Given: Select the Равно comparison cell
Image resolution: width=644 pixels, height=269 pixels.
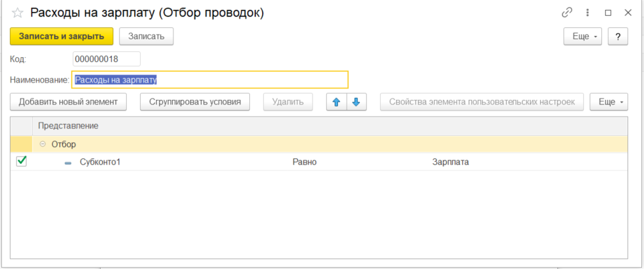Looking at the screenshot, I should [305, 162].
